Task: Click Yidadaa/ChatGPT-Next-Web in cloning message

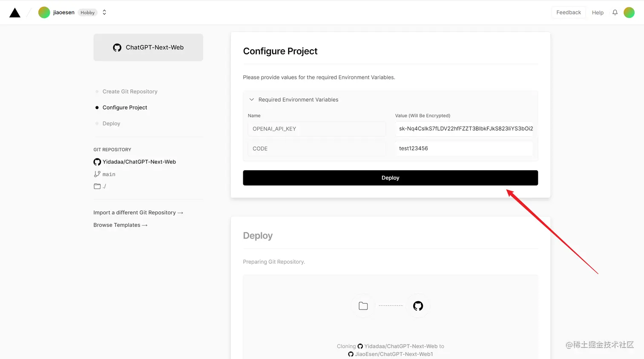Action: click(401, 346)
